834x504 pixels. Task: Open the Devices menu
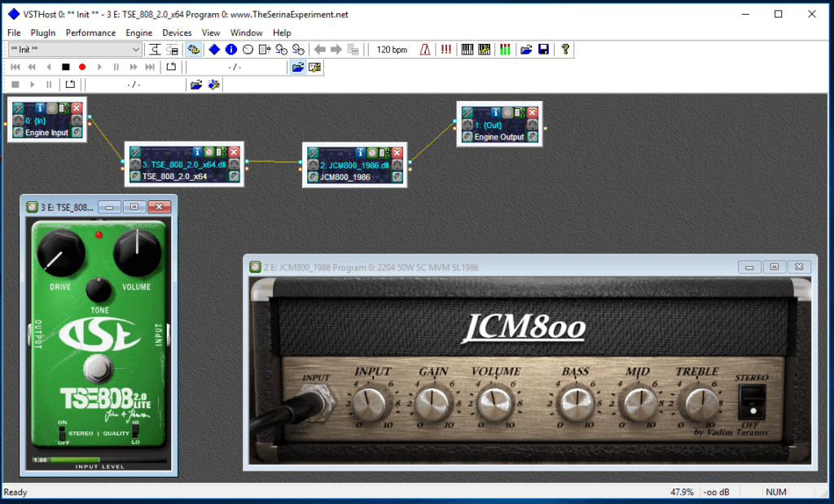pyautogui.click(x=177, y=33)
